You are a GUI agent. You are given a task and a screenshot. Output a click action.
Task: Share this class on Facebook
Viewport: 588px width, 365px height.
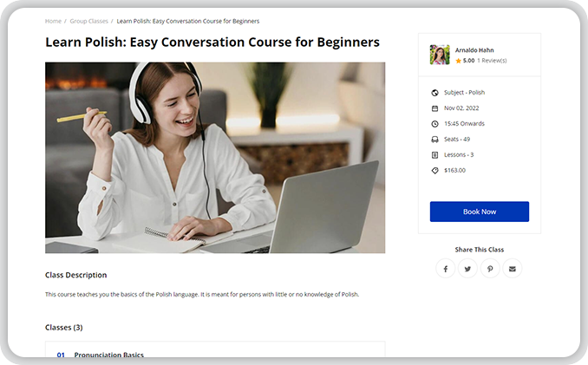pos(446,269)
